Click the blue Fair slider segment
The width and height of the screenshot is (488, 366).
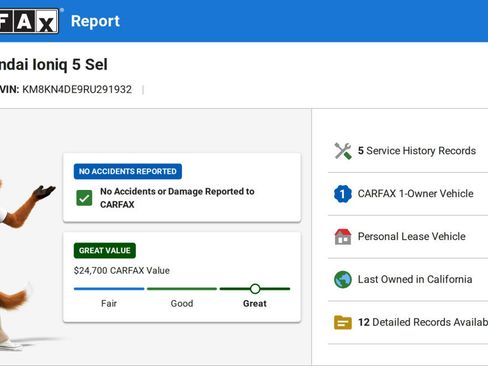point(109,289)
